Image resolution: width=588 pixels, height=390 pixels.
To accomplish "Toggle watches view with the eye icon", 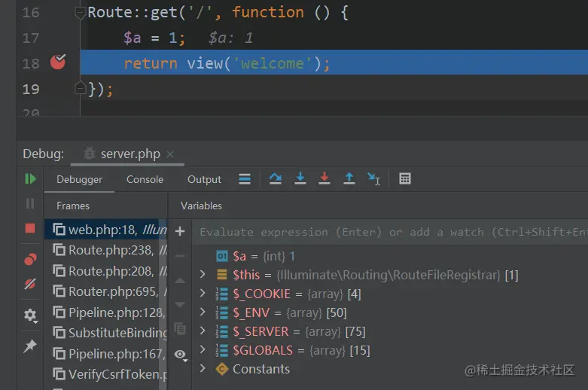I will (181, 355).
